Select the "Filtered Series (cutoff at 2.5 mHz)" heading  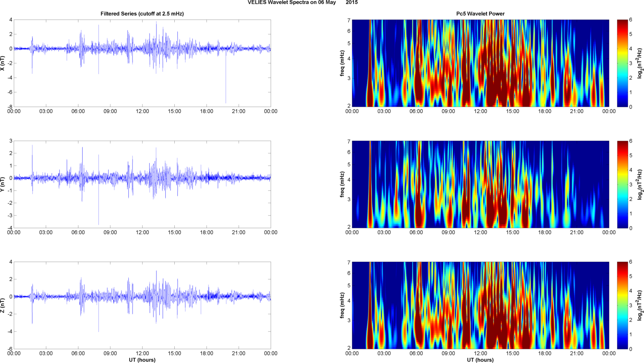[x=142, y=14]
